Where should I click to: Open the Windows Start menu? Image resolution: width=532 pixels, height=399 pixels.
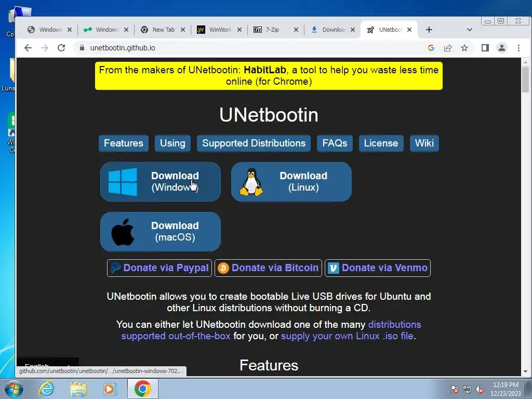tap(14, 389)
